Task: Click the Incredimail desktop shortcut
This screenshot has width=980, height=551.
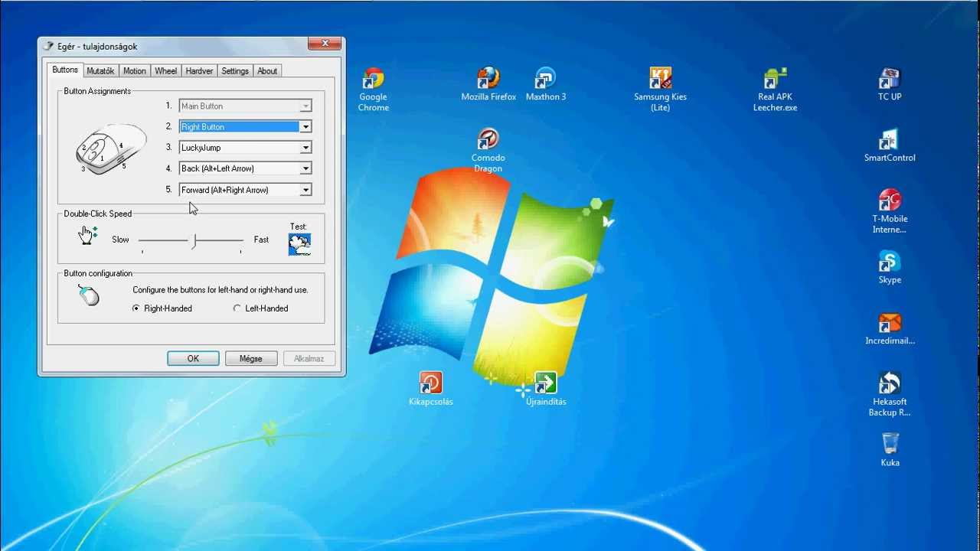Action: coord(890,328)
